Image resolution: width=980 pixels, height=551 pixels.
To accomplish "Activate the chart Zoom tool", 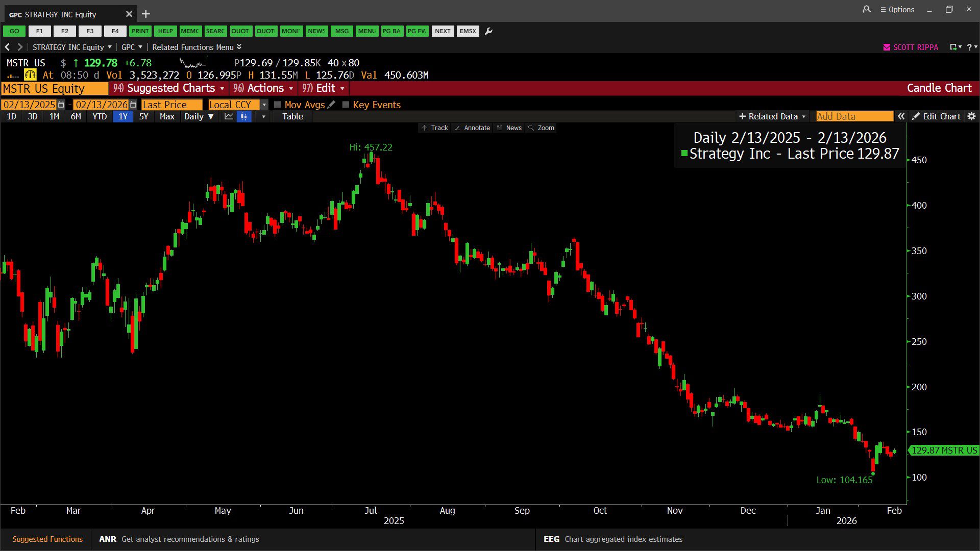I will point(542,128).
